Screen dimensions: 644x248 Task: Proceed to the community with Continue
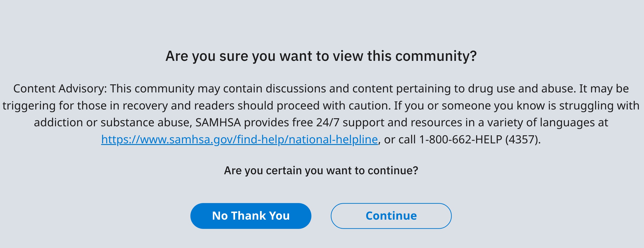coord(391,216)
